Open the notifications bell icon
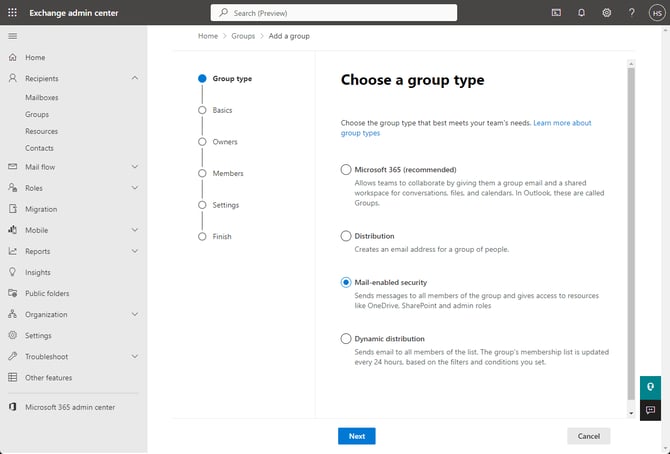The image size is (670, 454). coord(581,13)
